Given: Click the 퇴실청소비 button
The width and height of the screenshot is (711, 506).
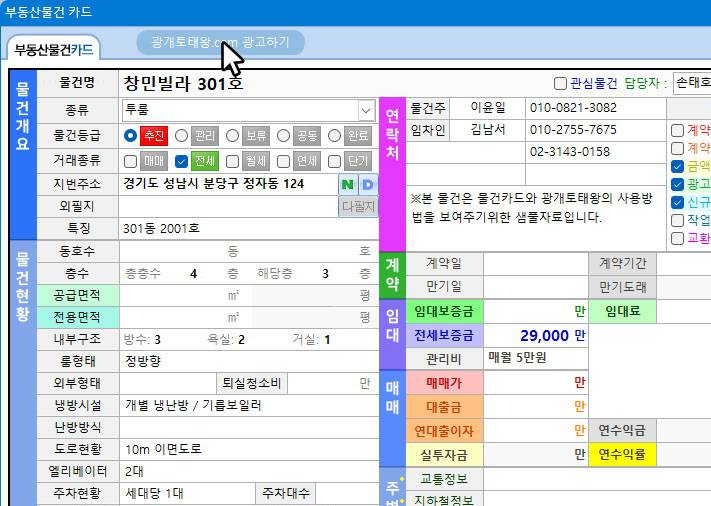Looking at the screenshot, I should (252, 384).
